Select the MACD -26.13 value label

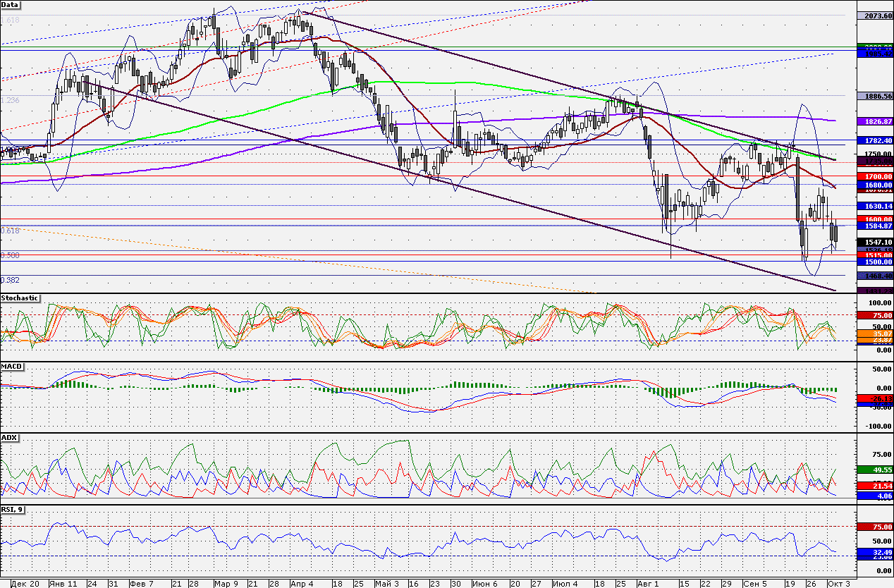click(x=874, y=398)
